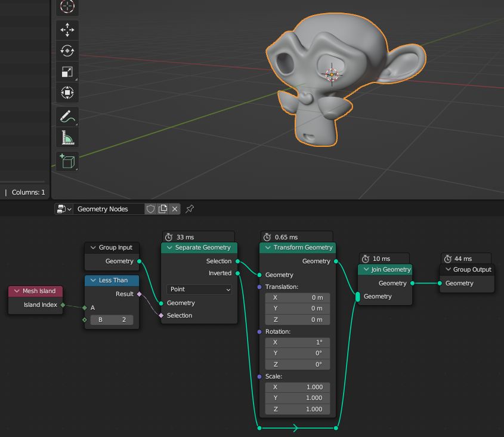Select the Move tool
This screenshot has width=504, height=437.
pos(67,30)
